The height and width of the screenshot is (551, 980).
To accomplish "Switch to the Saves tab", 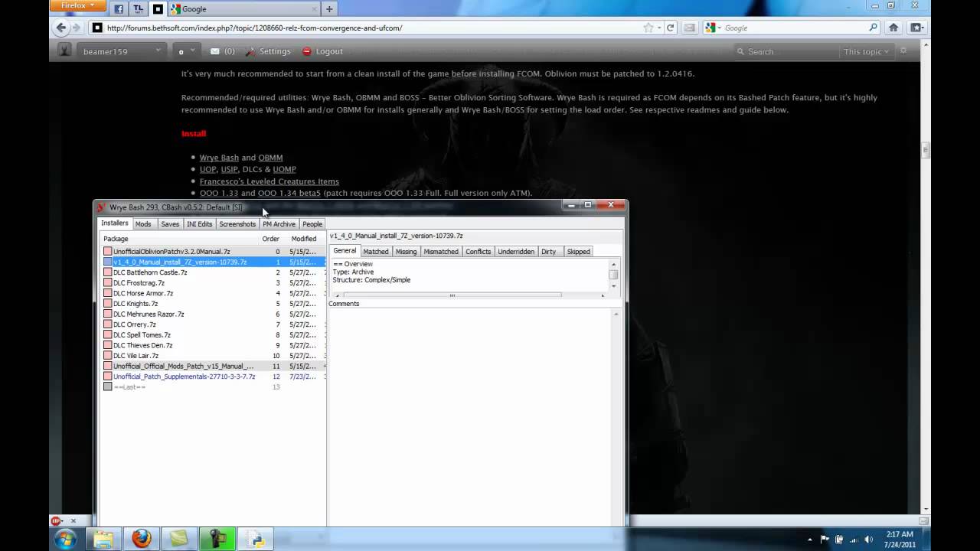I will (170, 223).
